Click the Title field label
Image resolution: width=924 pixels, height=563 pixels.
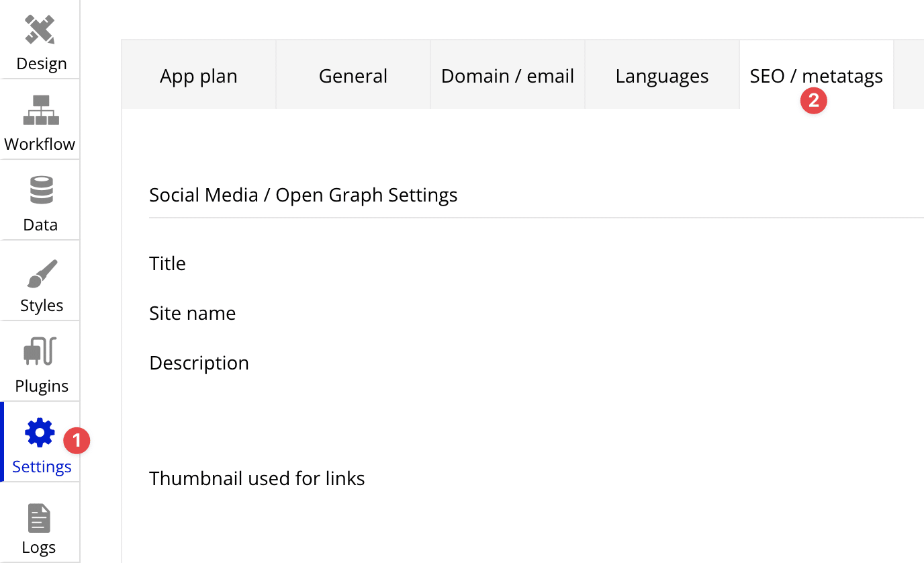pyautogui.click(x=167, y=263)
